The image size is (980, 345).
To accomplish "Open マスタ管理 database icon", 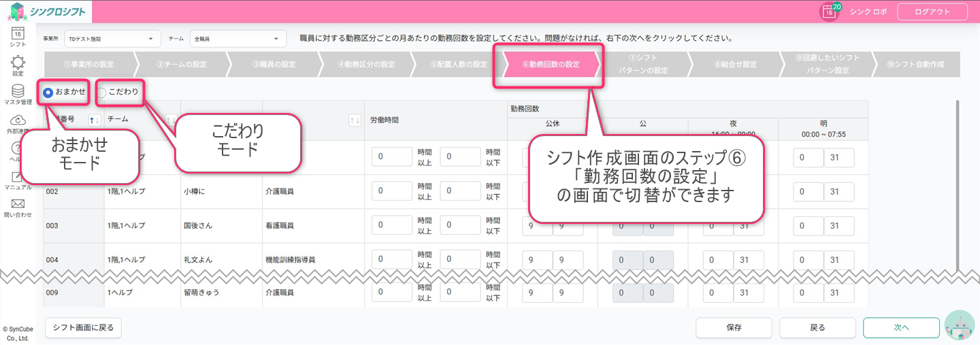I will click(18, 92).
